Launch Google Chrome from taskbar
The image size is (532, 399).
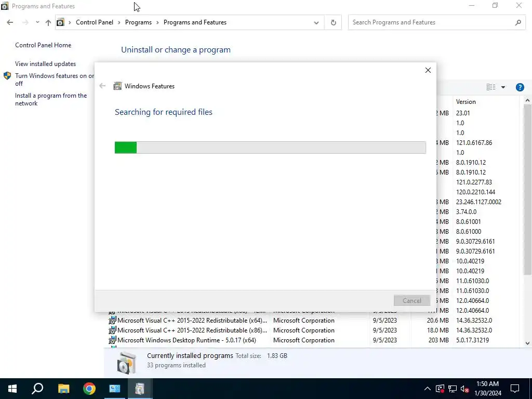coord(89,389)
